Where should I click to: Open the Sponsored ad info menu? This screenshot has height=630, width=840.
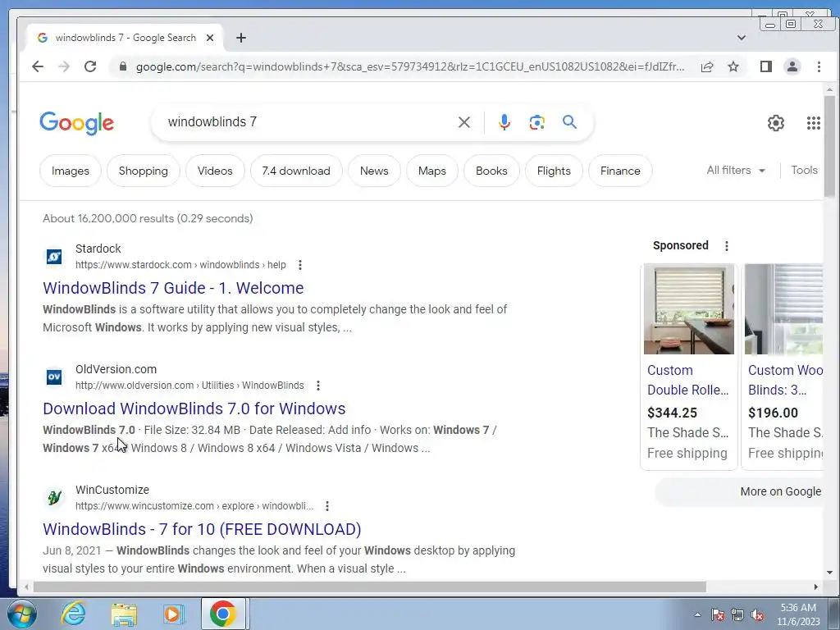[x=727, y=246]
